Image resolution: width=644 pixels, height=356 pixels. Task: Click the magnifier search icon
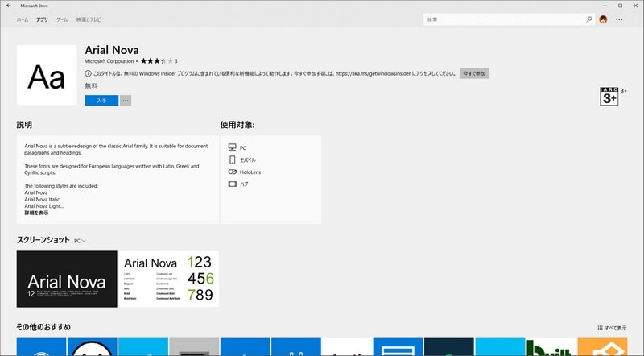(x=589, y=19)
